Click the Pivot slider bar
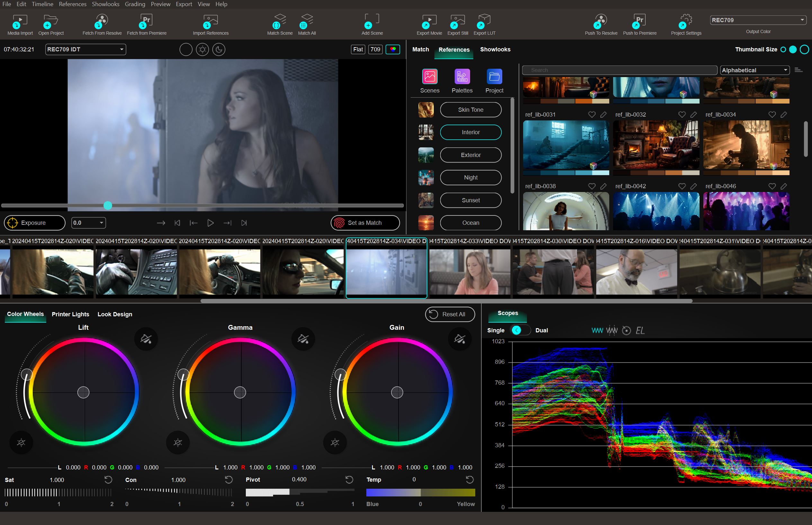Viewport: 812px width, 525px height. [300, 492]
